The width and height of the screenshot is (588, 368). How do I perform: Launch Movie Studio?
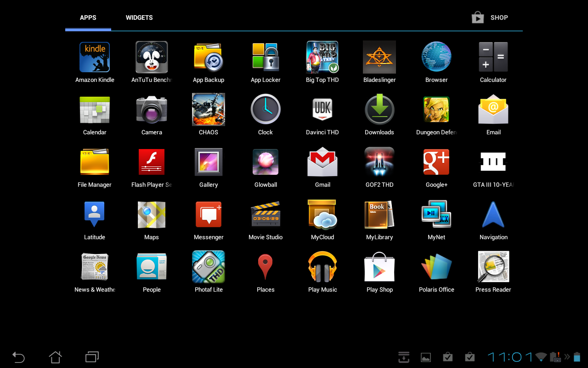point(266,214)
